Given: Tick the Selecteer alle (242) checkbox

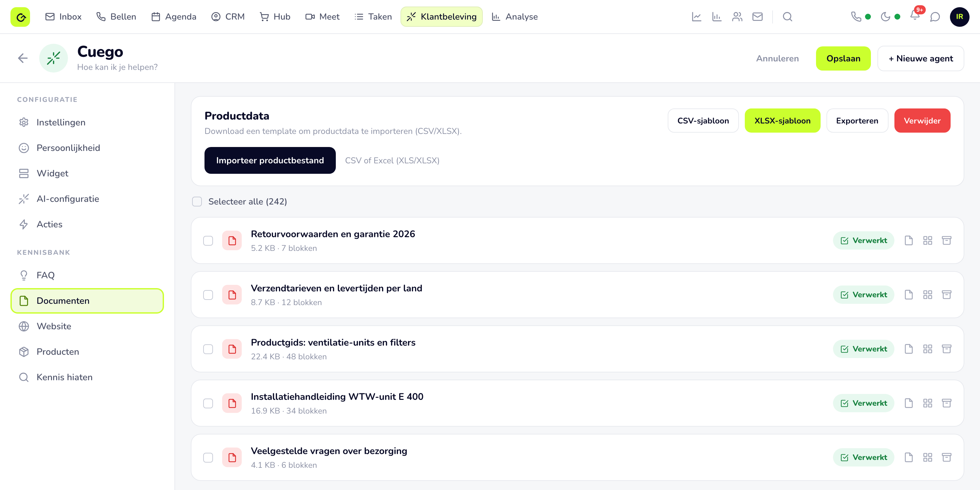Looking at the screenshot, I should pos(197,202).
